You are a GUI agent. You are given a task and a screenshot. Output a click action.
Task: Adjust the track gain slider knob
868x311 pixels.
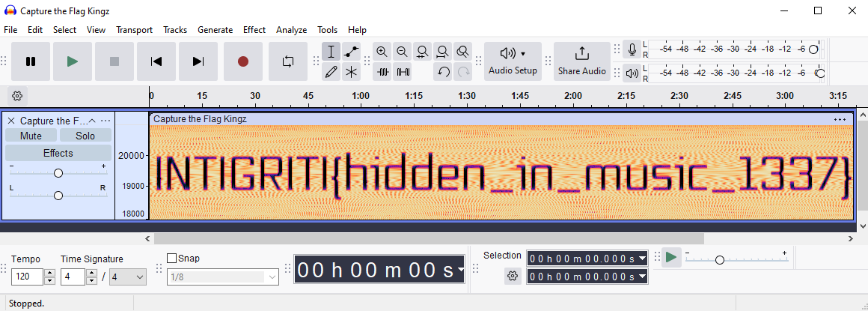58,173
